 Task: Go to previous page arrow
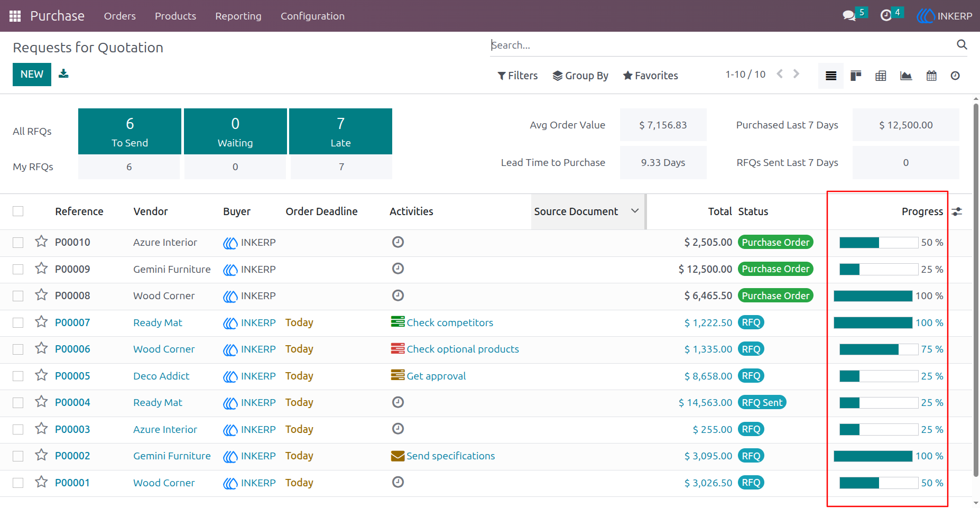(x=780, y=74)
